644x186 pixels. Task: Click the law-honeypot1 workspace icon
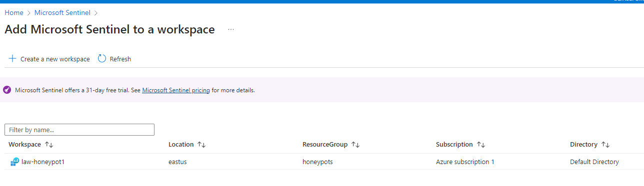14,162
